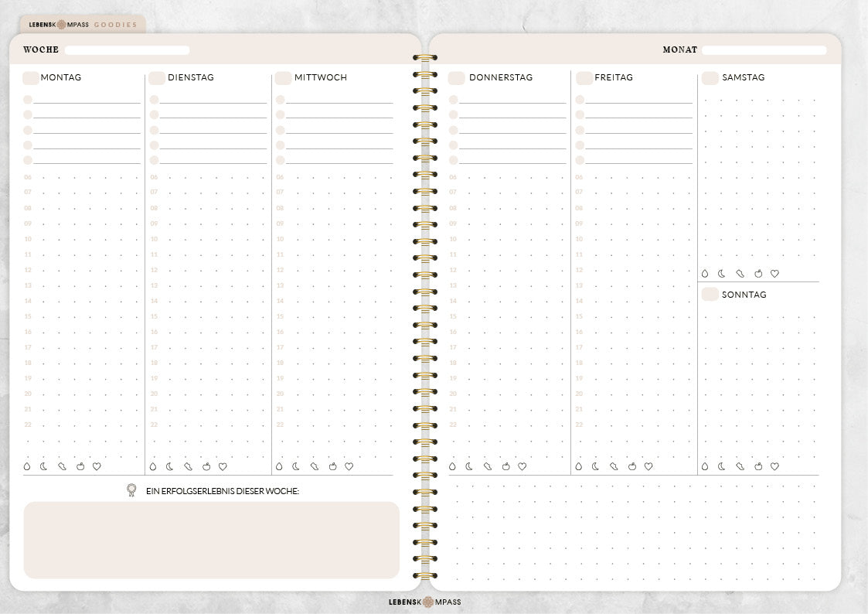This screenshot has height=614, width=868.
Task: Click the award ribbon icon beside Erfolgserlebnis
Action: click(131, 490)
